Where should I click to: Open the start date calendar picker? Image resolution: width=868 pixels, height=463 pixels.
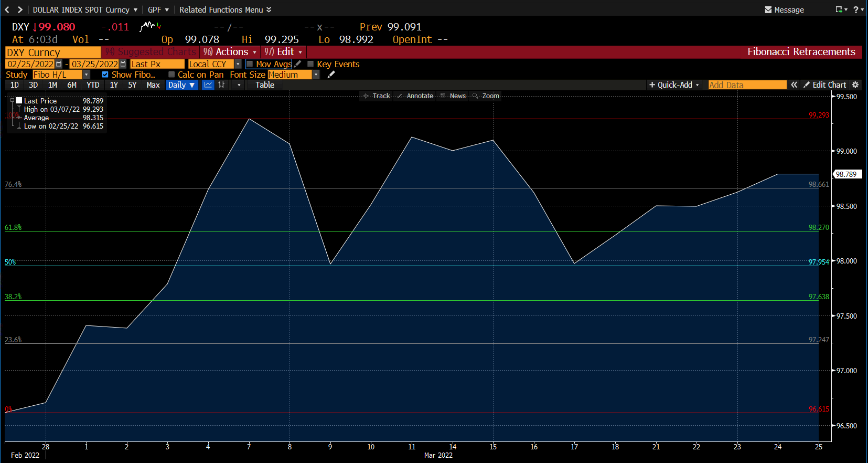pyautogui.click(x=59, y=64)
